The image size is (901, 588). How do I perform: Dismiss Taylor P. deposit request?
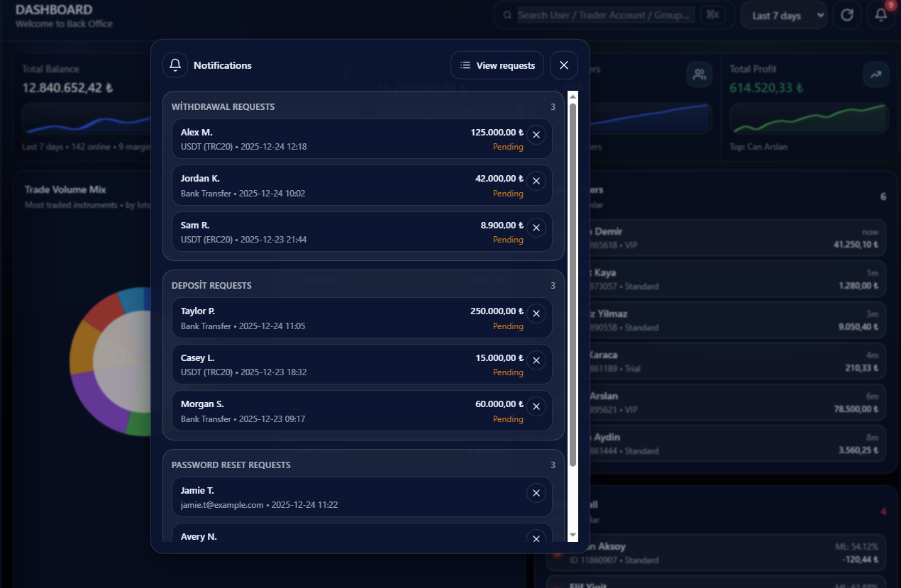[536, 314]
